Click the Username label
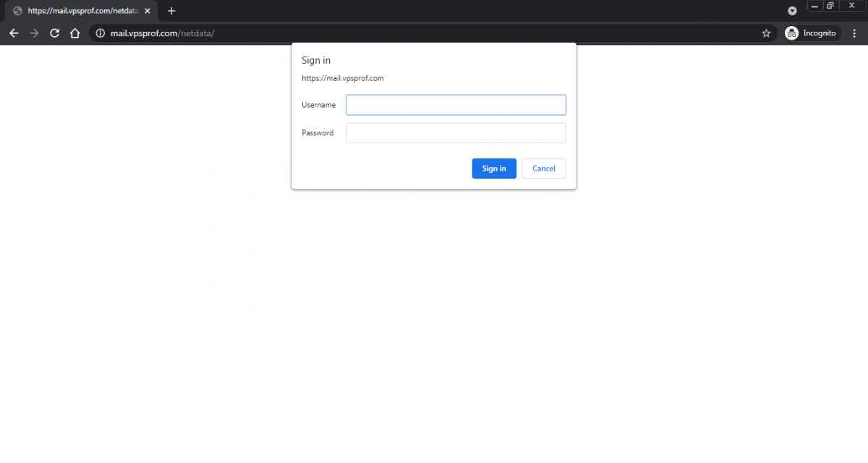This screenshot has height=463, width=868. (318, 105)
